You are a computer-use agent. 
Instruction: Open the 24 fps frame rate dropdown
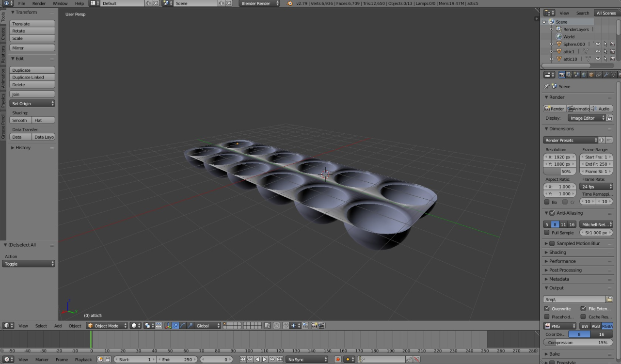click(597, 187)
